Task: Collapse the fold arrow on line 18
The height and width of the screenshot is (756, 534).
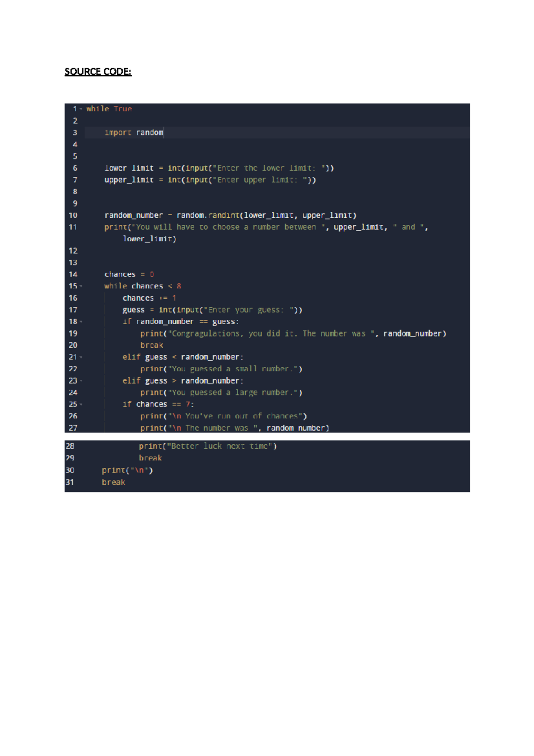Action: [x=81, y=321]
